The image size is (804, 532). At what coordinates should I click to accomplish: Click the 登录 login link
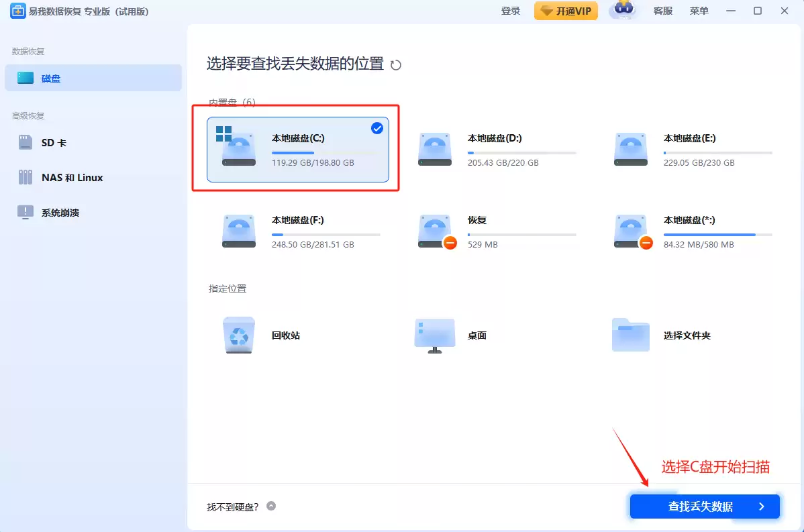click(x=511, y=11)
